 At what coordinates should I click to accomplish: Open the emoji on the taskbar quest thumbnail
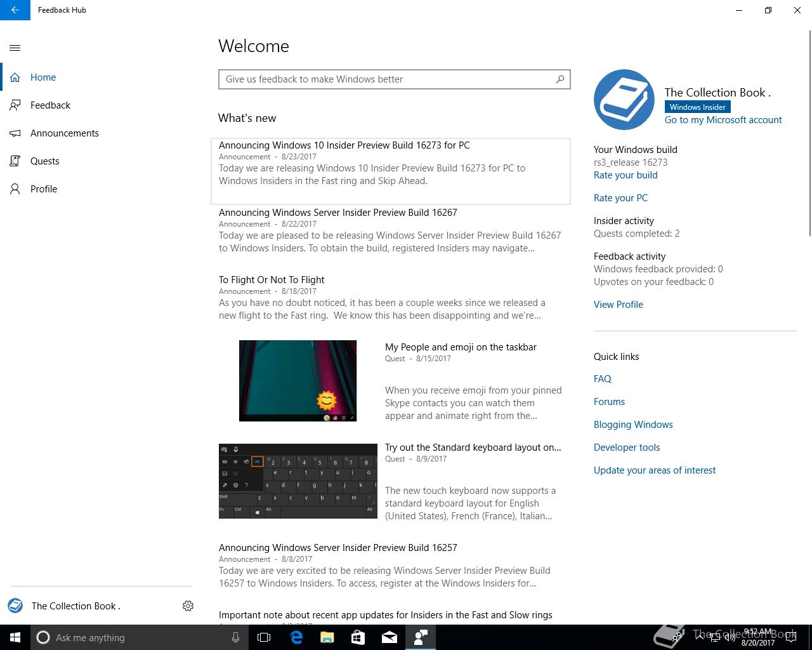click(x=298, y=381)
